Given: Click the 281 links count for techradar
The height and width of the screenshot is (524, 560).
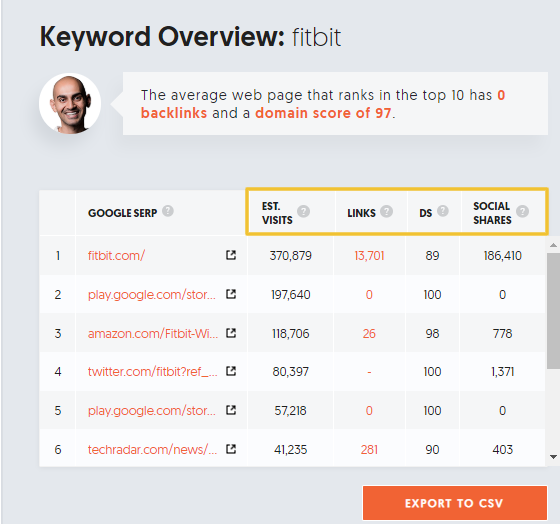Looking at the screenshot, I should click(369, 449).
